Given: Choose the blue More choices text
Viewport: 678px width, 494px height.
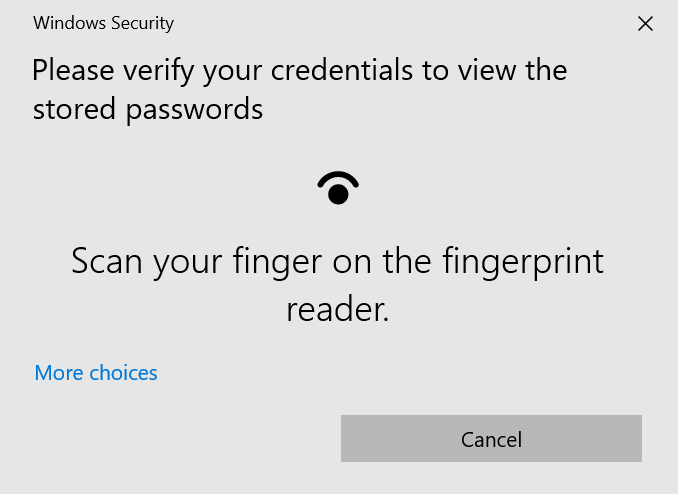Looking at the screenshot, I should pos(96,373).
